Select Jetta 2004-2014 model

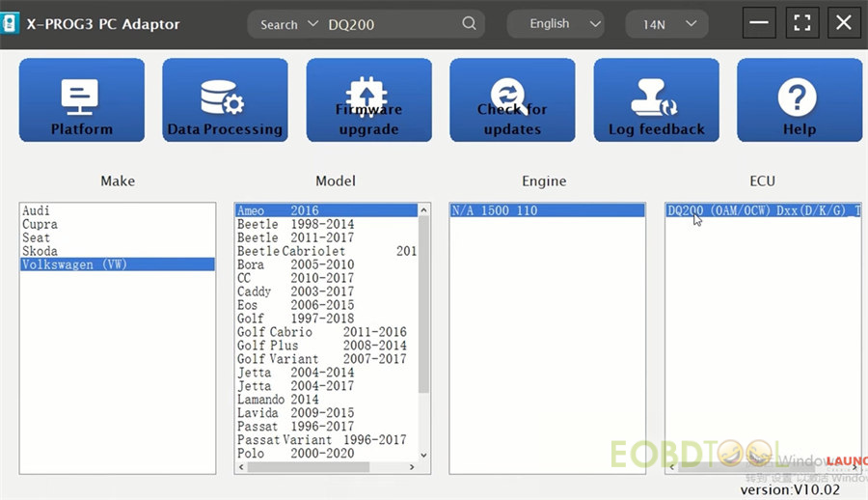click(326, 373)
